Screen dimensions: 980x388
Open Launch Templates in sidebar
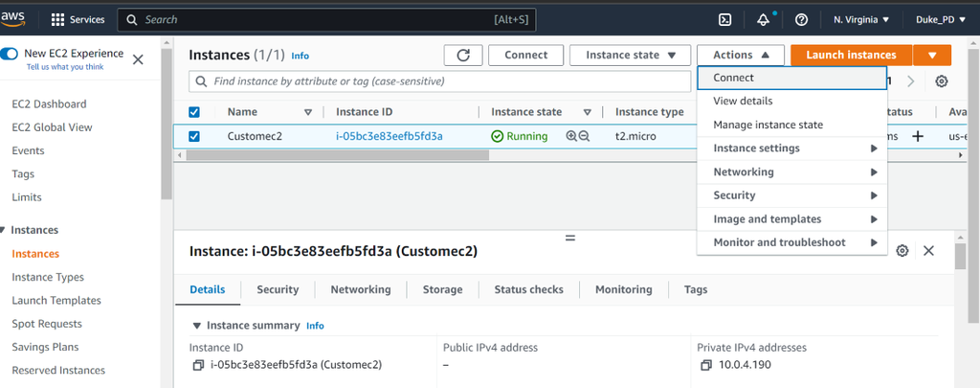coord(56,301)
